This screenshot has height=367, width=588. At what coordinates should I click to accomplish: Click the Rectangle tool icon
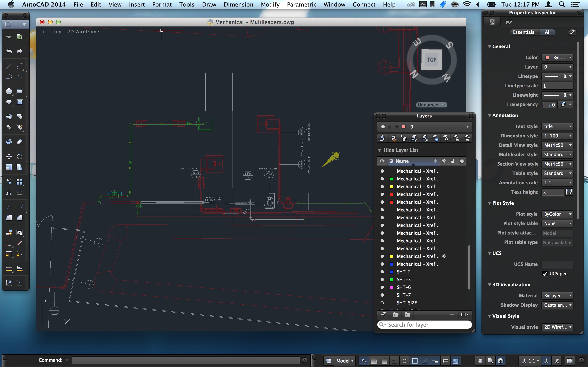tap(19, 91)
